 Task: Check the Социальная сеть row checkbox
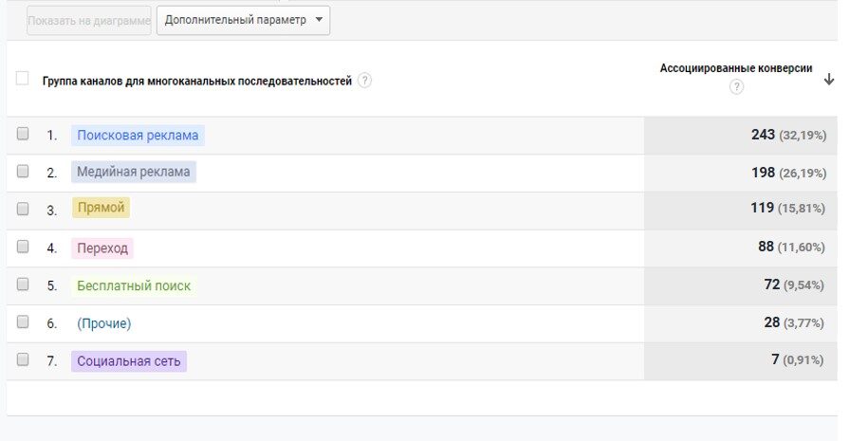tap(23, 360)
